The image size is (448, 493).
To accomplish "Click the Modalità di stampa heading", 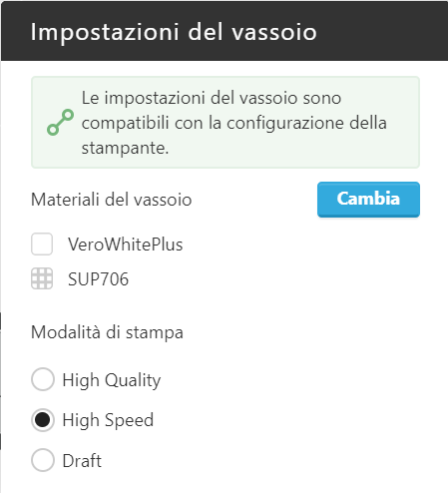I will 107,332.
